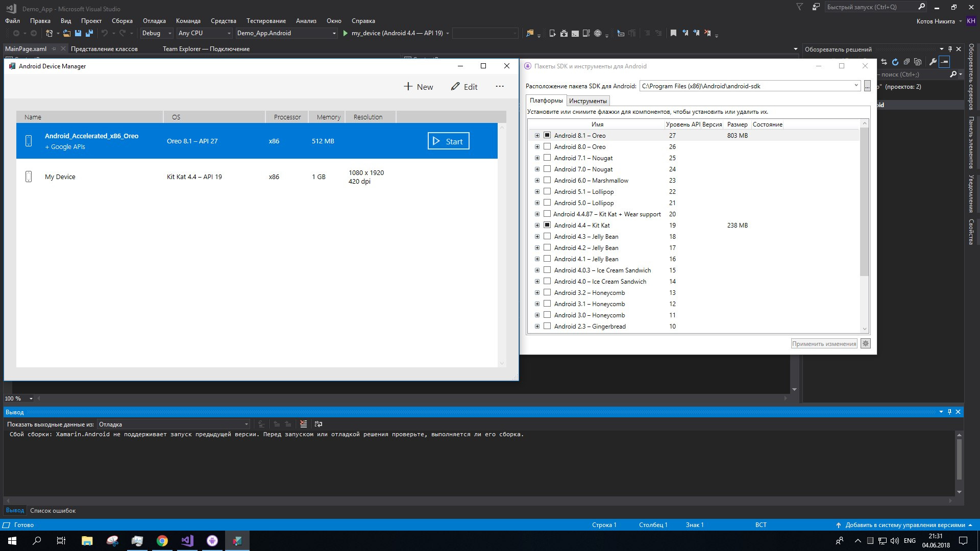Screen dimensions: 980x551
Task: Click the notifications filter flag icon
Action: [x=800, y=7]
